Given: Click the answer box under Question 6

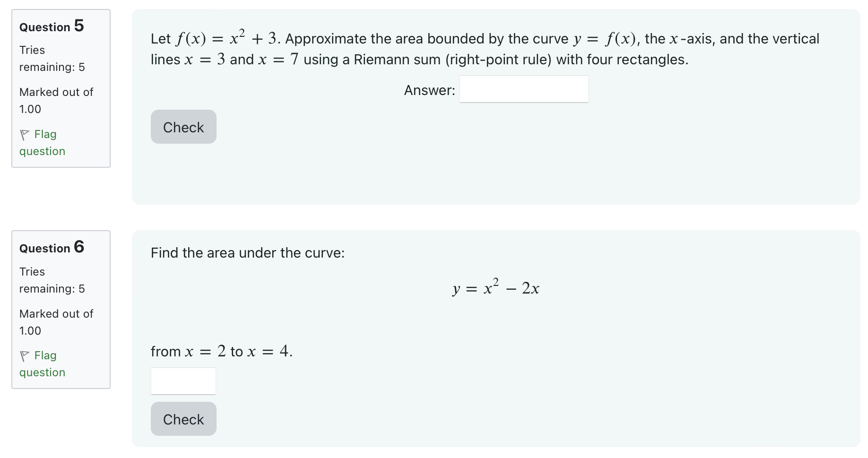Looking at the screenshot, I should (183, 380).
